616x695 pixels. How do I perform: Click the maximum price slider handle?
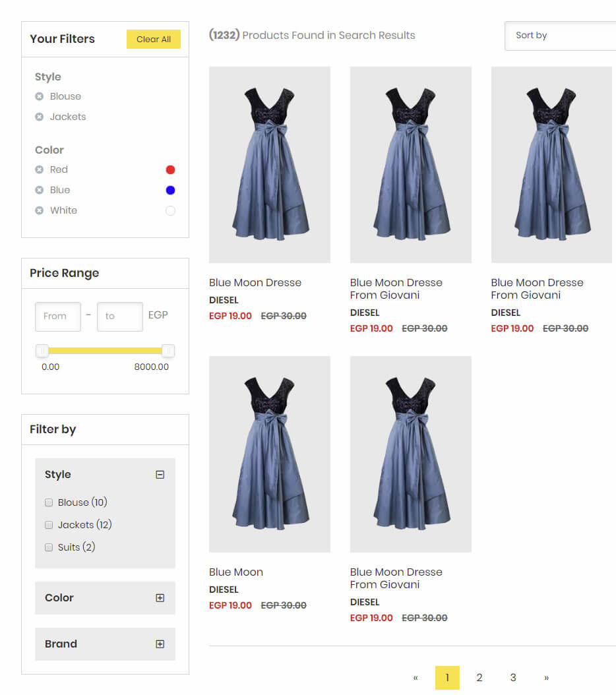[x=168, y=351]
